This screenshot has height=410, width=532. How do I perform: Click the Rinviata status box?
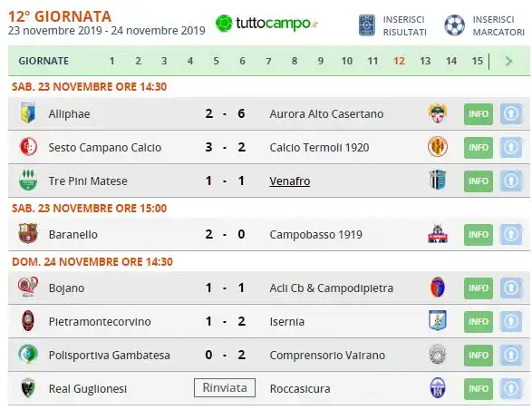click(x=225, y=387)
